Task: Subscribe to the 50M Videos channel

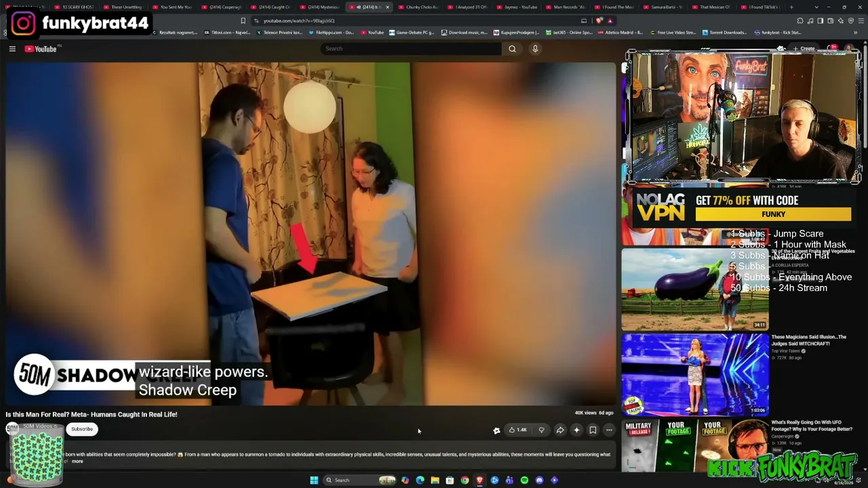Action: 82,429
